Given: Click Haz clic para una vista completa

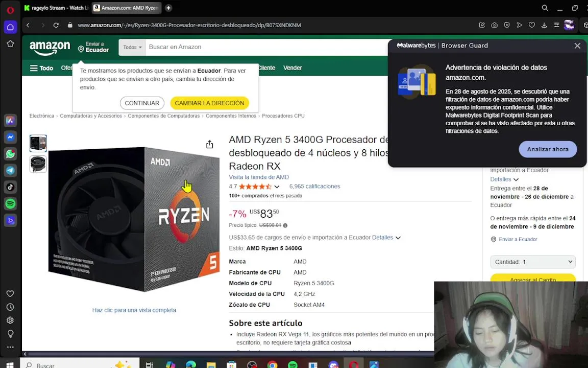Looking at the screenshot, I should pyautogui.click(x=134, y=310).
